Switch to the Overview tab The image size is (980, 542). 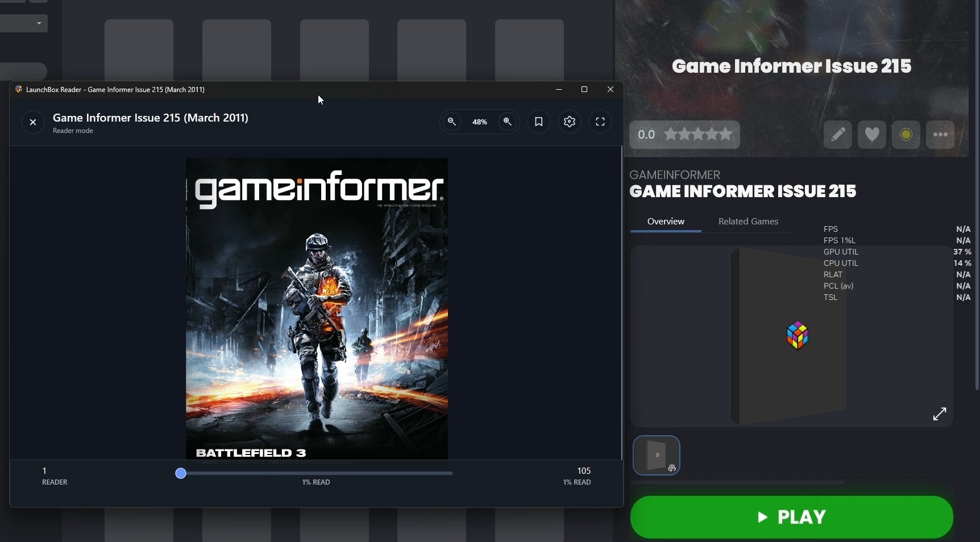666,222
